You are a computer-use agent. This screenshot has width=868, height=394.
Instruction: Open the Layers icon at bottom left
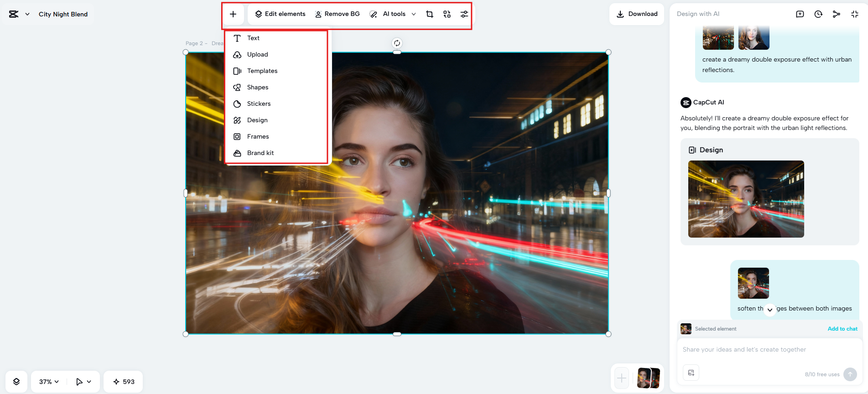pos(16,382)
